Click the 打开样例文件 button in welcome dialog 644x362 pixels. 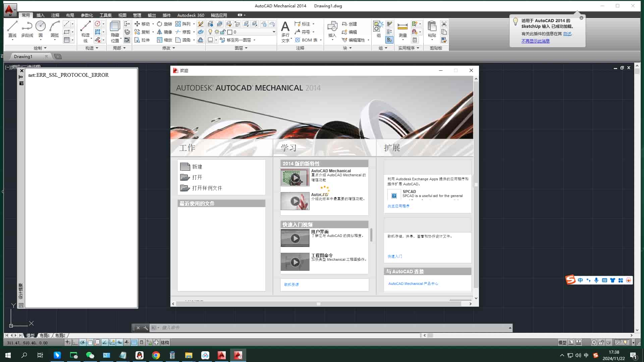[x=206, y=188]
